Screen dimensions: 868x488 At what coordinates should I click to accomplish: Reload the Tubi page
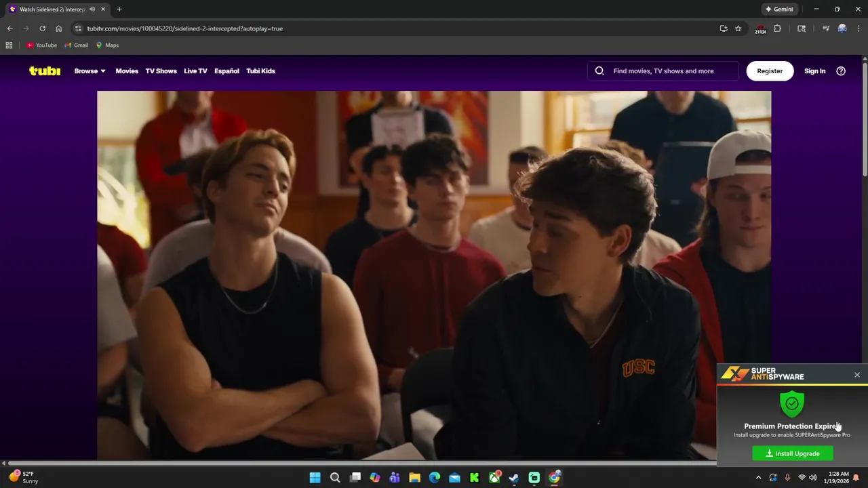42,28
